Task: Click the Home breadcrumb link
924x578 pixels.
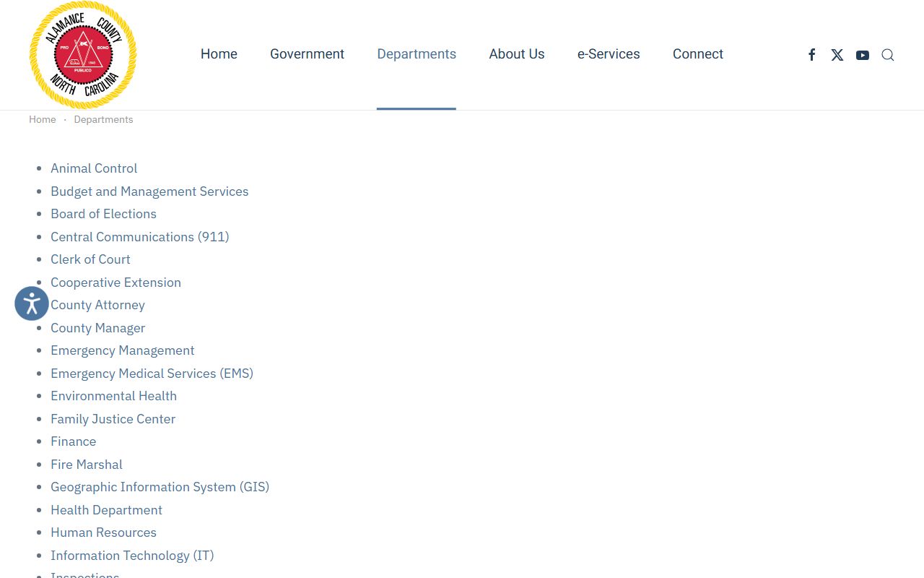Action: coord(43,119)
